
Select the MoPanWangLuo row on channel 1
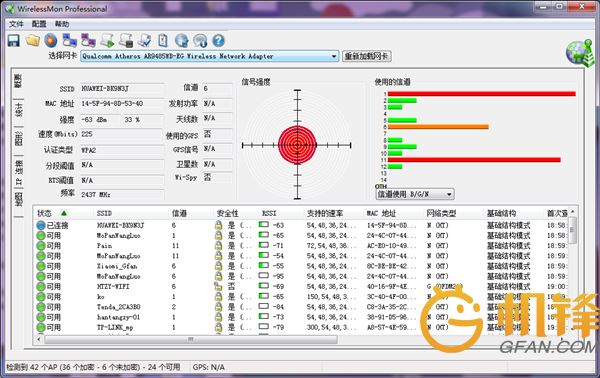tap(302, 235)
